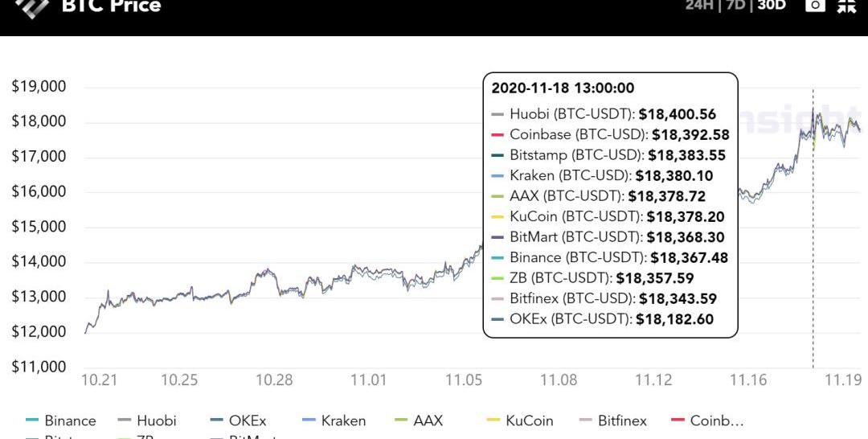The image size is (868, 439).
Task: Hide the OKEx line in legend
Action: point(247,421)
